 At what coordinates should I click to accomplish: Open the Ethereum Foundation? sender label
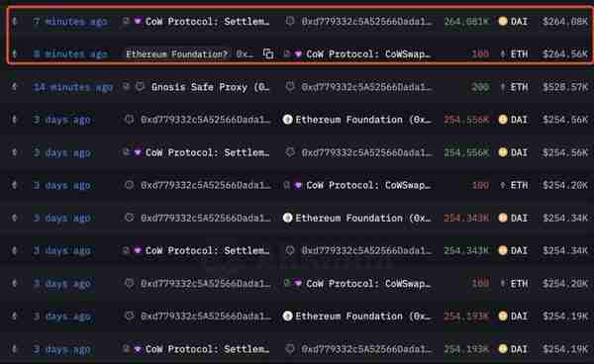click(177, 54)
